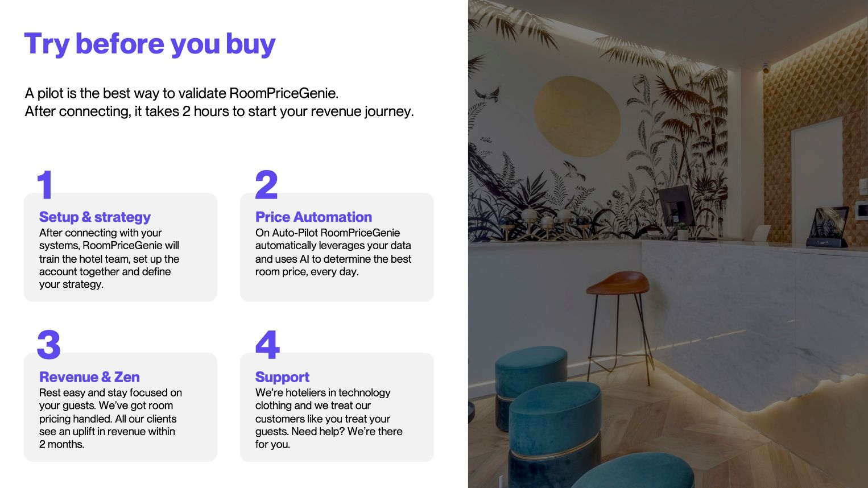
Task: Click the large purple number 1
Action: coord(45,185)
